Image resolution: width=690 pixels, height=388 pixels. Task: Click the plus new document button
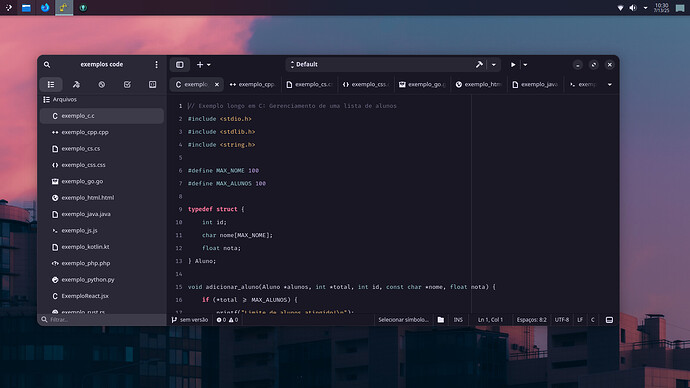200,65
